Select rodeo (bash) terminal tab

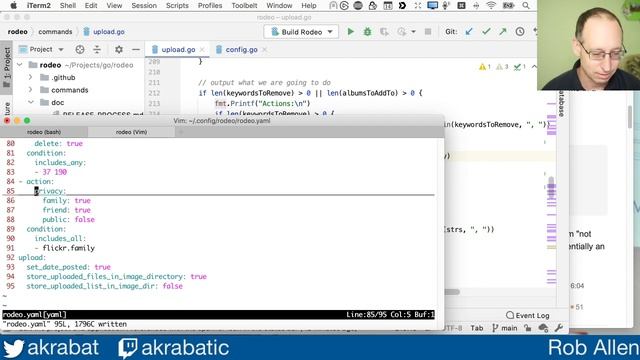tap(44, 132)
